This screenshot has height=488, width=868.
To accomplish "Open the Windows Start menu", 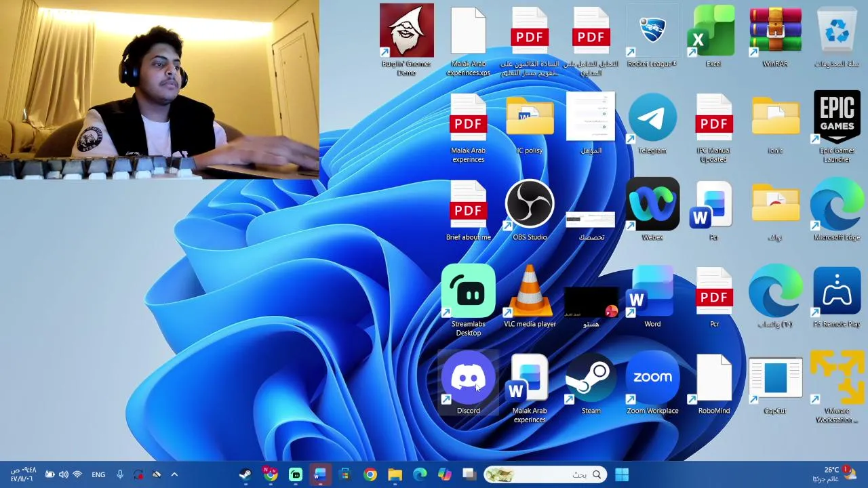I will [x=622, y=474].
